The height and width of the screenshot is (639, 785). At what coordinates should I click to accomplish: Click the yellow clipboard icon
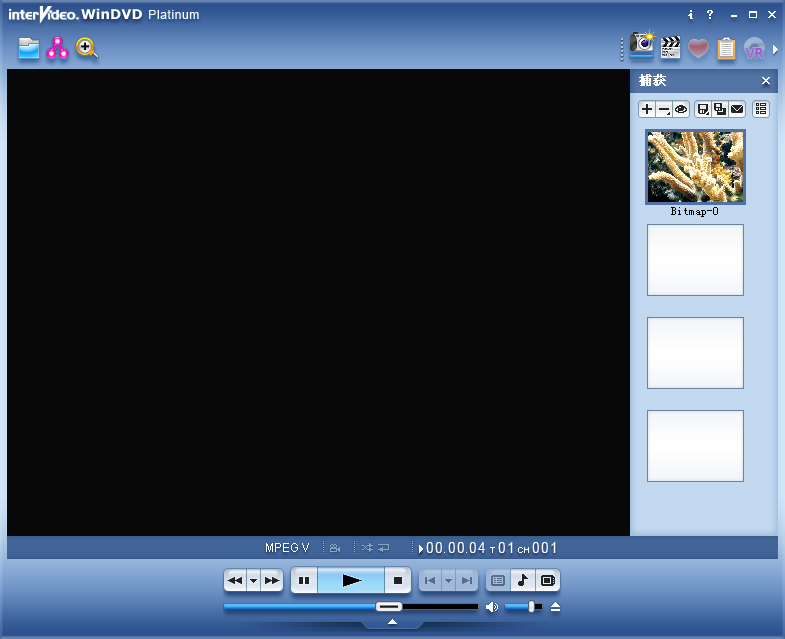pos(726,49)
